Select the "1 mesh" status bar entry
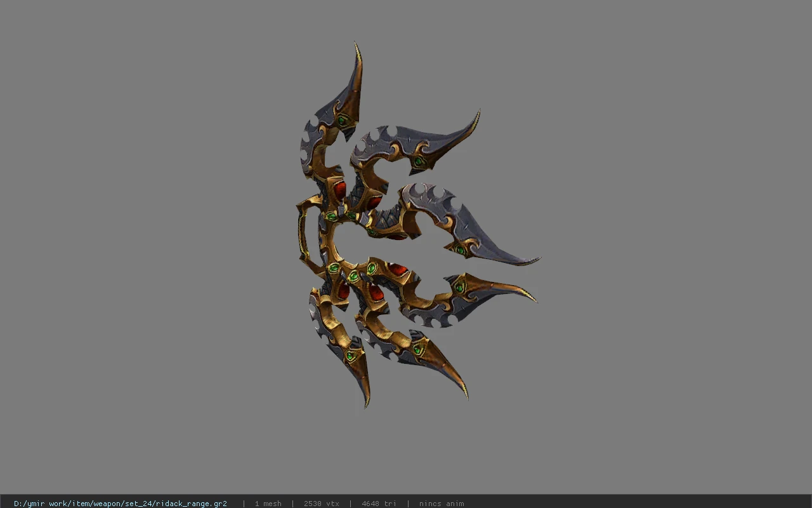 pos(268,504)
